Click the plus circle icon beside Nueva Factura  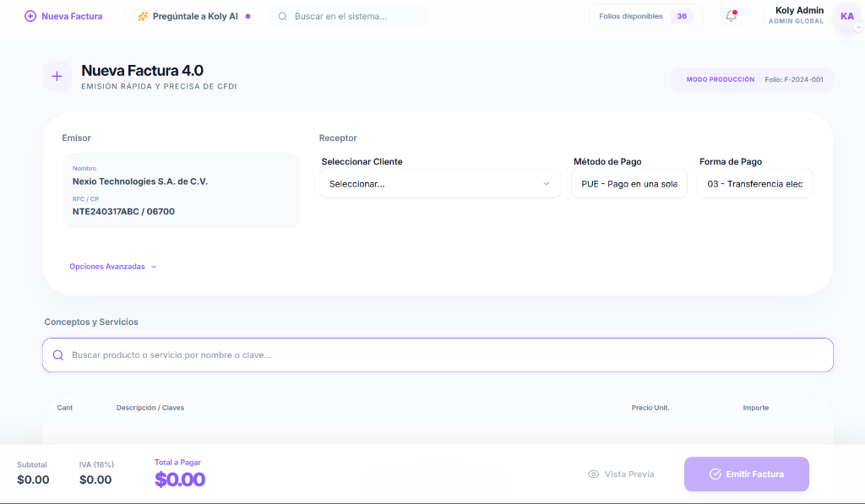(x=30, y=16)
